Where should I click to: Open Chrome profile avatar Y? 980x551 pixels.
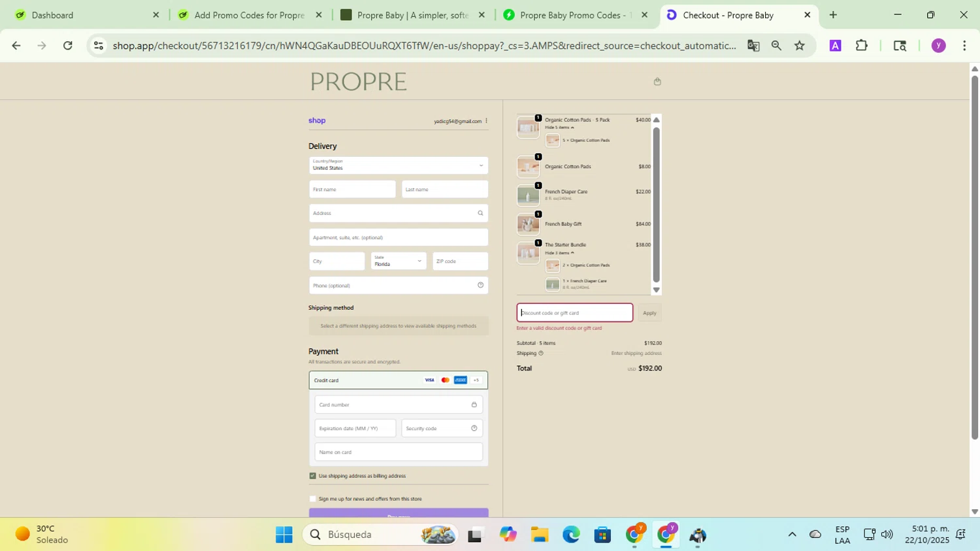click(939, 46)
